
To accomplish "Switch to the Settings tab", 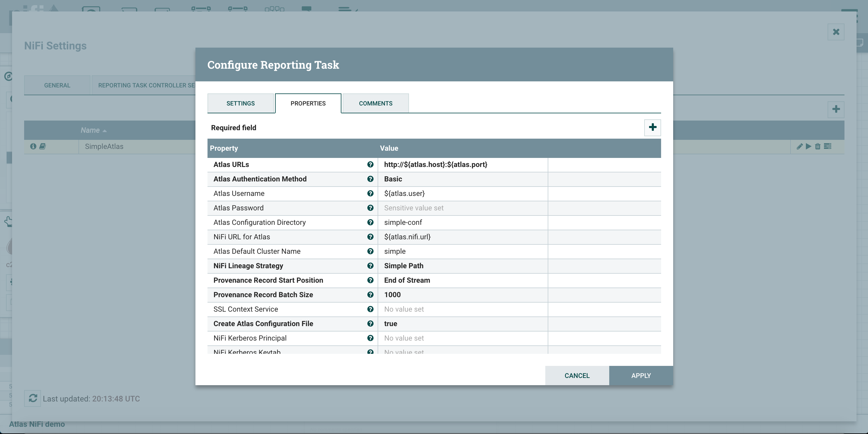I will coord(240,103).
